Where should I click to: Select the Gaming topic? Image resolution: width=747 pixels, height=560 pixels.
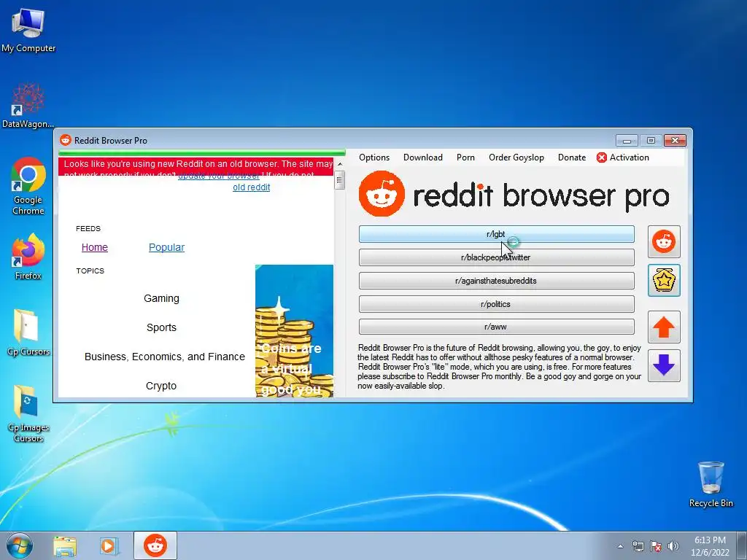pos(161,298)
